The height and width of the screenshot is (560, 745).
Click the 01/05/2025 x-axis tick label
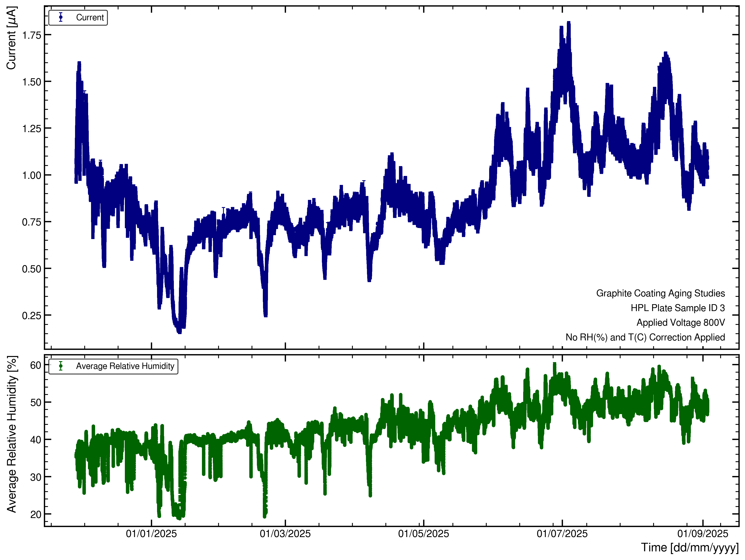point(423,534)
